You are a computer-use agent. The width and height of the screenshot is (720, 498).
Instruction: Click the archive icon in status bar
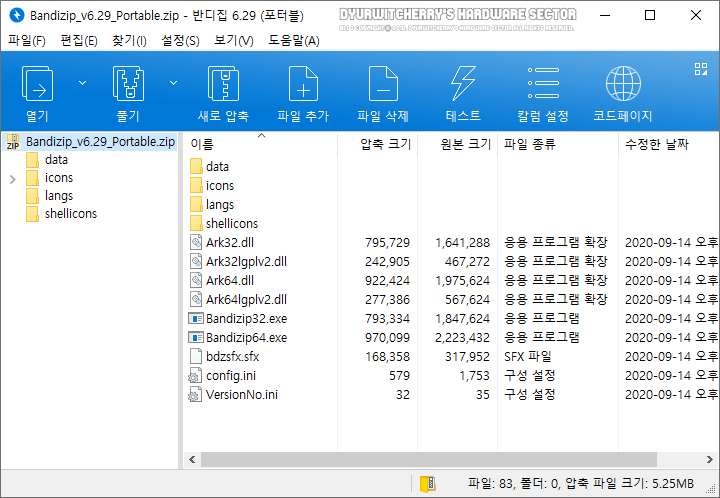click(428, 484)
